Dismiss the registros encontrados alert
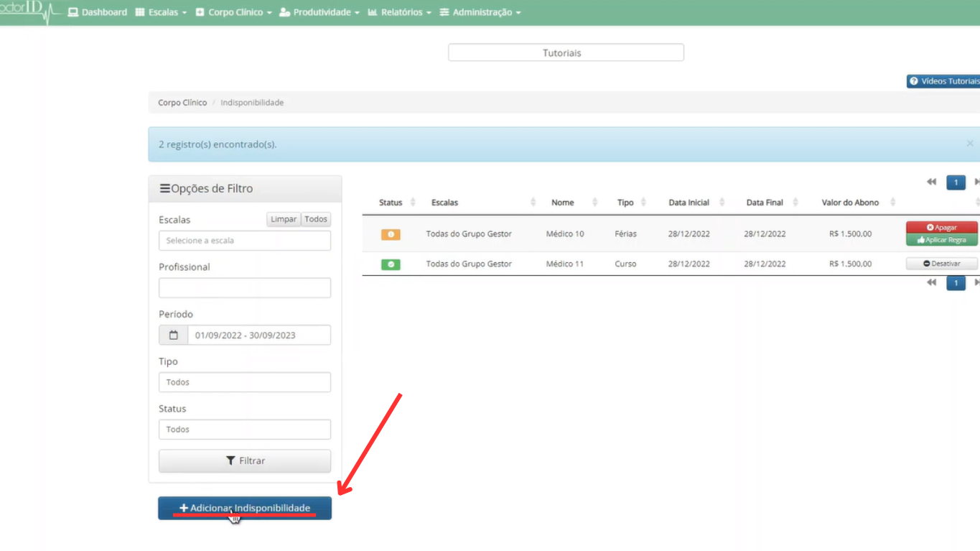Screen dimensions: 980x551 click(x=969, y=144)
